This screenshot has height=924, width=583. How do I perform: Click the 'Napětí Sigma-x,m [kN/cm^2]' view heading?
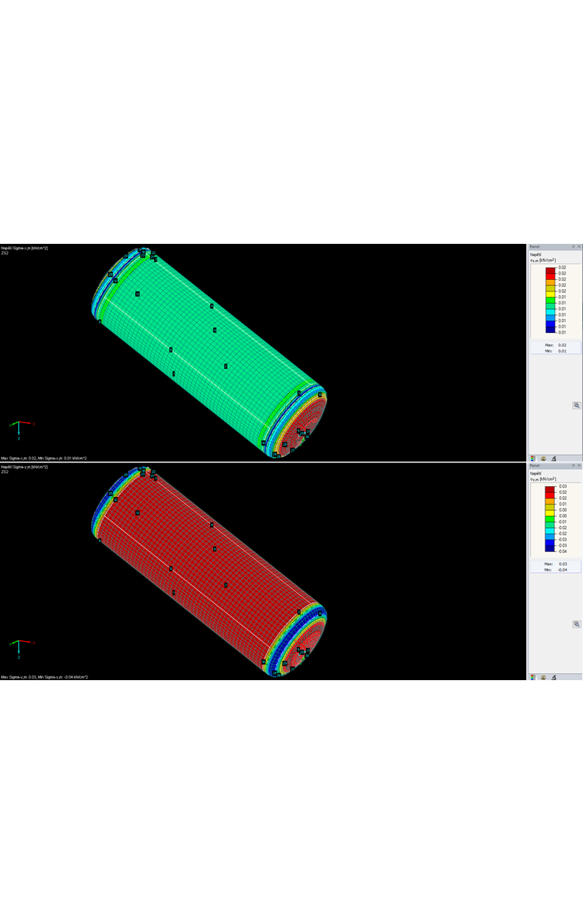(24, 248)
